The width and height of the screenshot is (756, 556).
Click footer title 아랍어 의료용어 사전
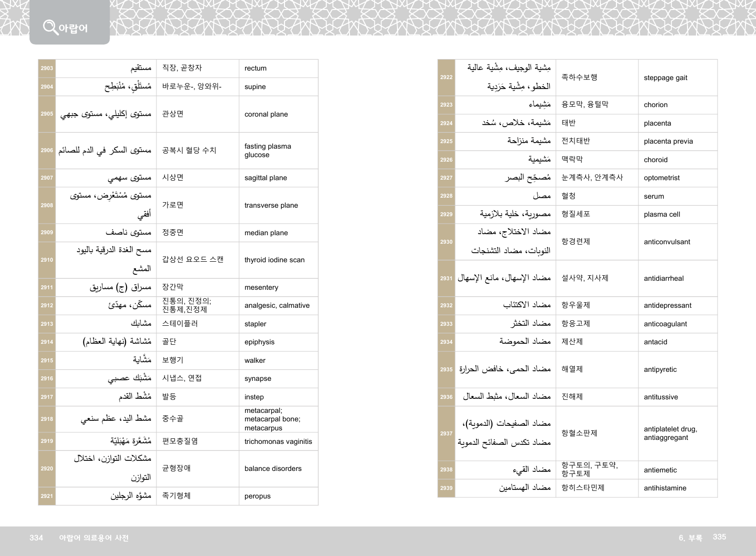tap(94, 537)
